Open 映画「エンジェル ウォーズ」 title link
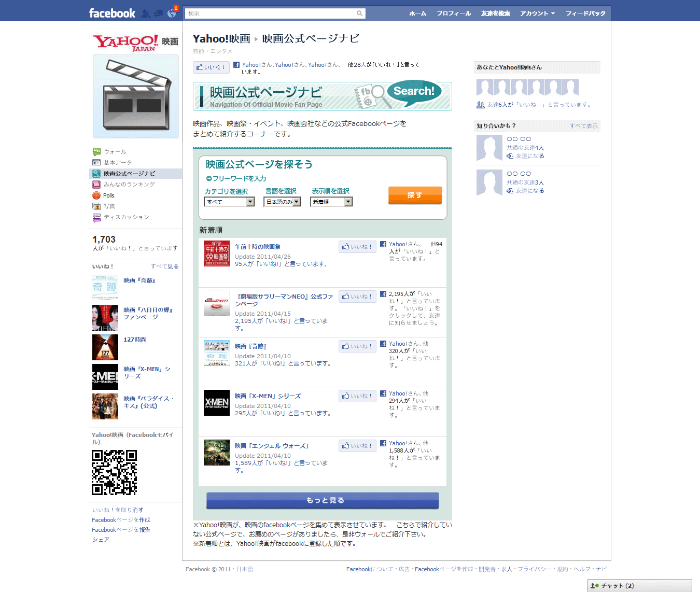The image size is (700, 592). [x=272, y=446]
